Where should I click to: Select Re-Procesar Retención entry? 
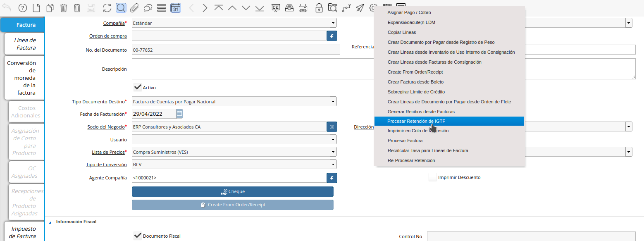(x=449, y=160)
